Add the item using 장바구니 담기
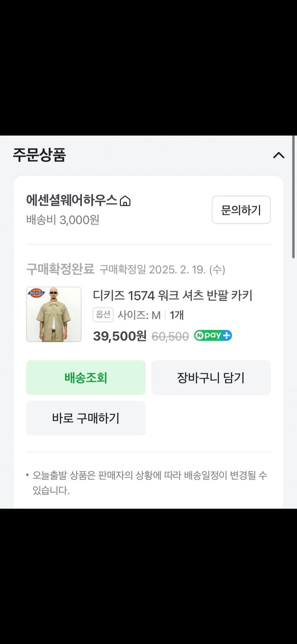Screen dimensions: 297x644 [211, 377]
